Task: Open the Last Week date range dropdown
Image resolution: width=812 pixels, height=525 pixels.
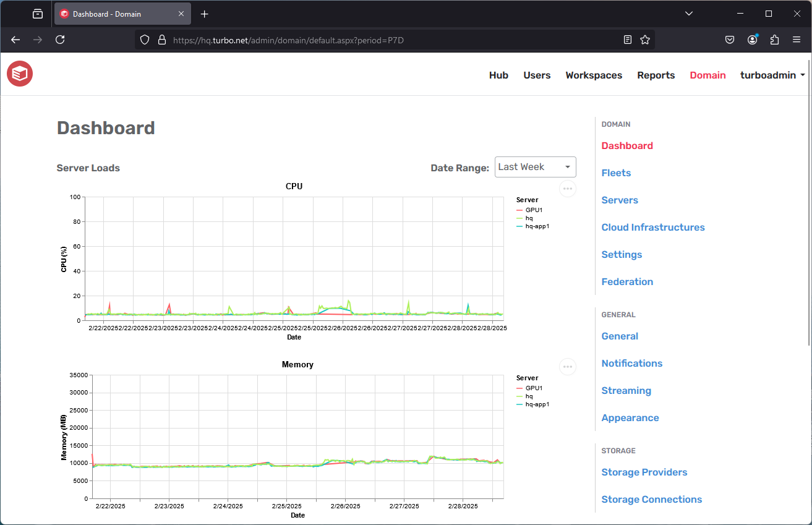Action: click(535, 167)
